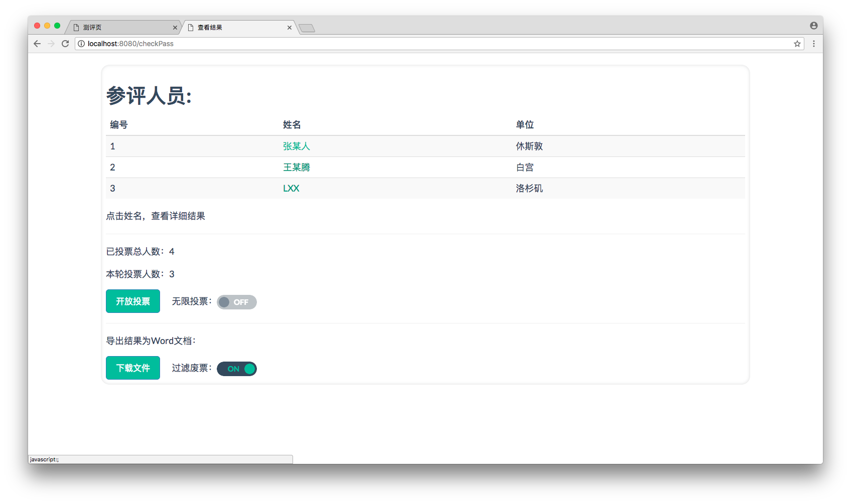
Task: Toggle the 无限投票 OFF switch
Action: 237,302
